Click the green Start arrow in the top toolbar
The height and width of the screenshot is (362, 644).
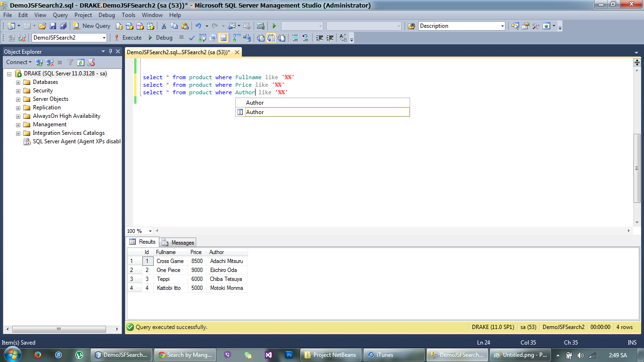274,26
